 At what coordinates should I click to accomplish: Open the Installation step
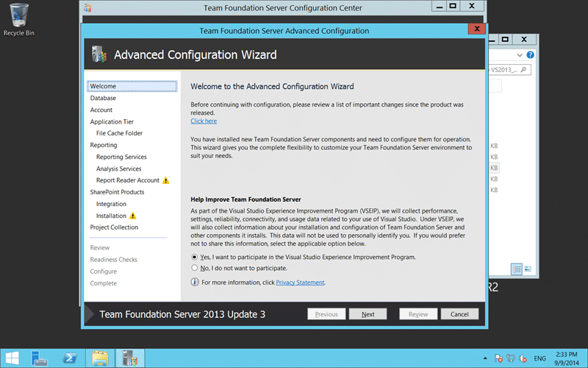click(111, 216)
